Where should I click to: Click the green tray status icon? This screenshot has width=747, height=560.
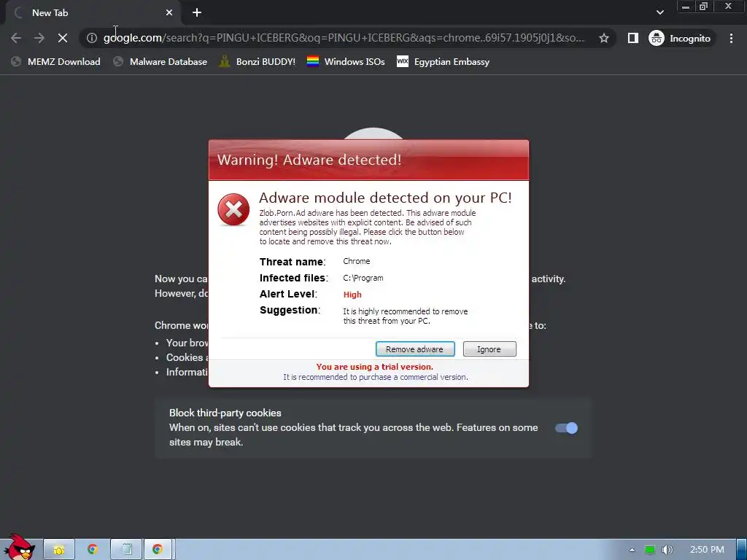tap(650, 550)
